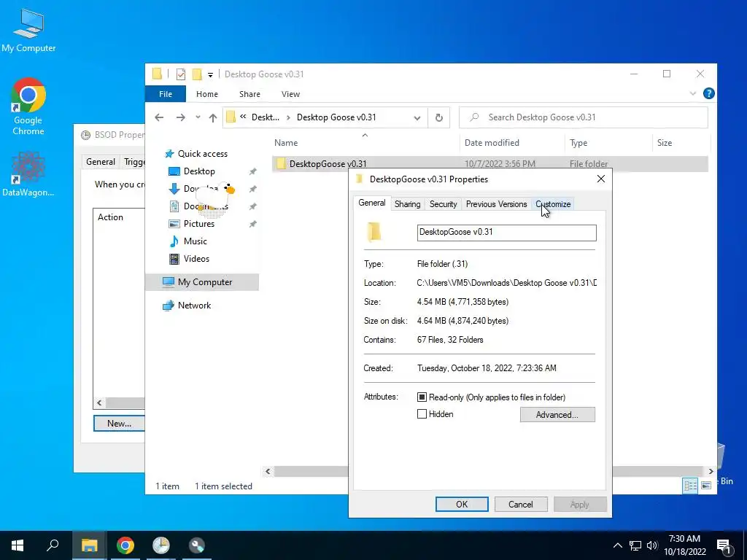Screen dimensions: 747x560
Task: Open recent locations dropdown arrow
Action: [198, 117]
